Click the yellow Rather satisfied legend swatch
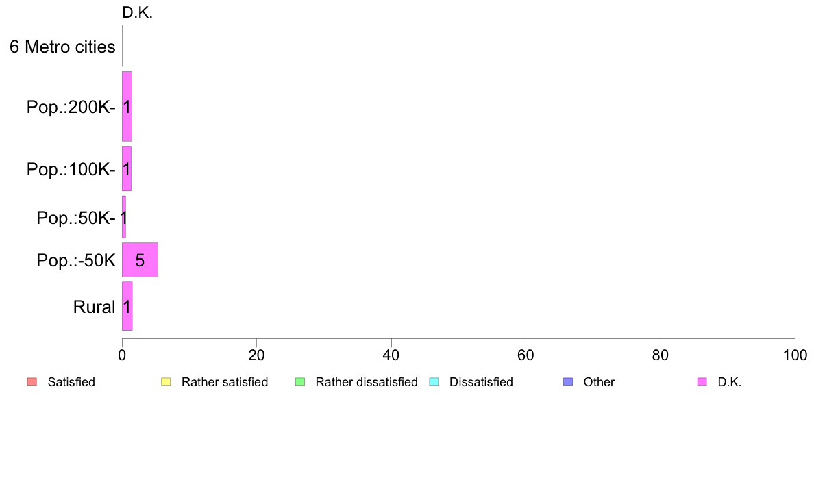 [166, 382]
